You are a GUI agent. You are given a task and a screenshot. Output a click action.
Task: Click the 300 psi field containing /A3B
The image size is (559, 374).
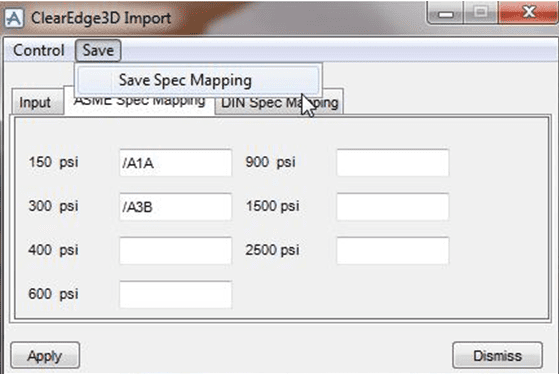pos(175,206)
